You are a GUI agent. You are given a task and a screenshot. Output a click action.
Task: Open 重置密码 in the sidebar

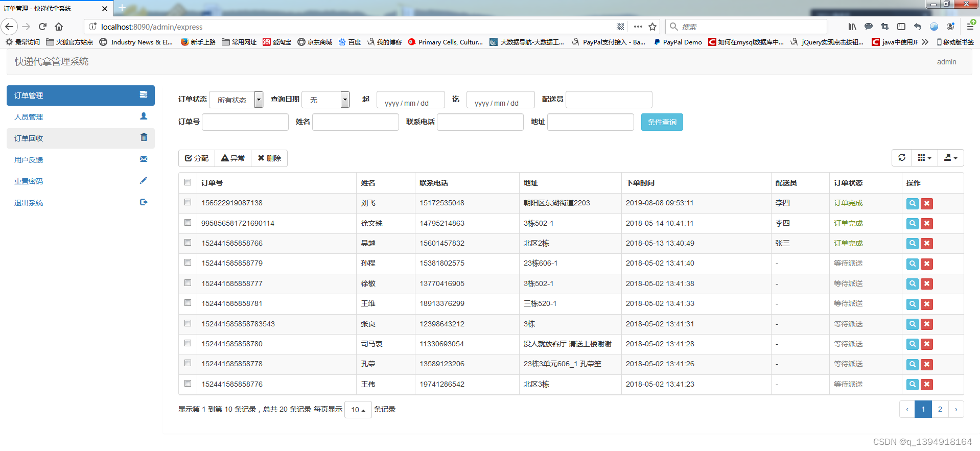pos(81,181)
